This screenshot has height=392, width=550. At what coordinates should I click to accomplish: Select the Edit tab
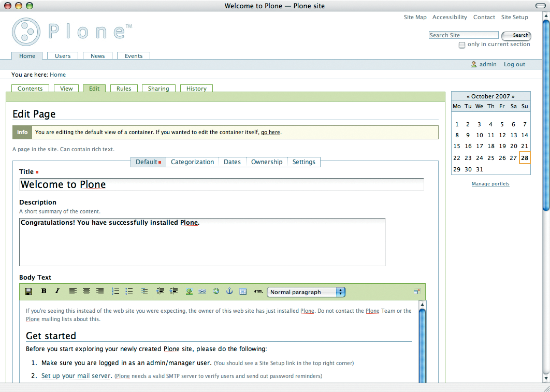click(x=94, y=89)
